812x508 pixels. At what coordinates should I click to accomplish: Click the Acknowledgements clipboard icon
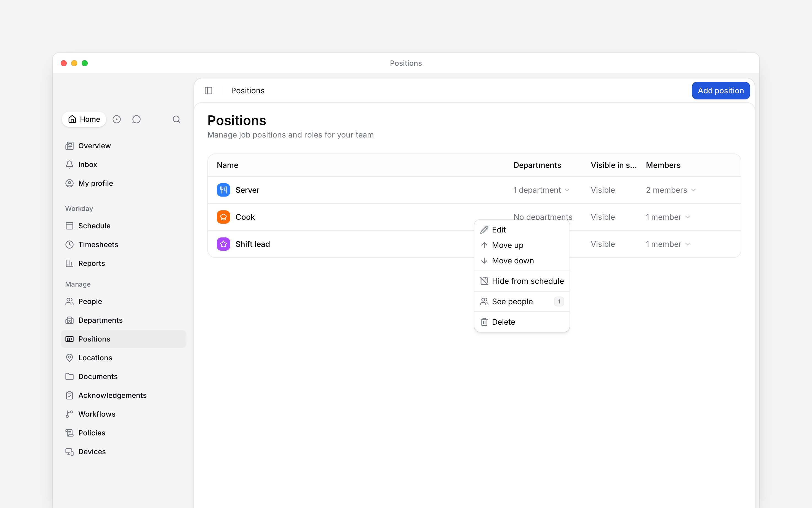pyautogui.click(x=70, y=395)
